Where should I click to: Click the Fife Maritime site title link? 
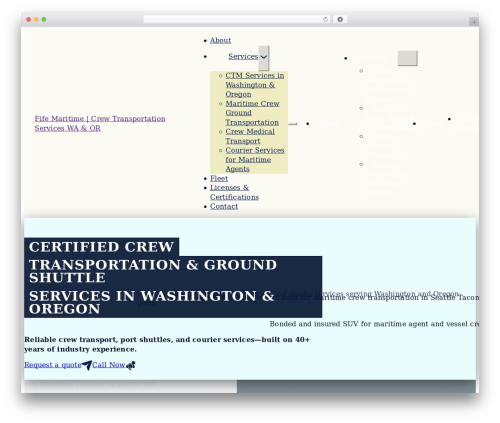pyautogui.click(x=100, y=123)
